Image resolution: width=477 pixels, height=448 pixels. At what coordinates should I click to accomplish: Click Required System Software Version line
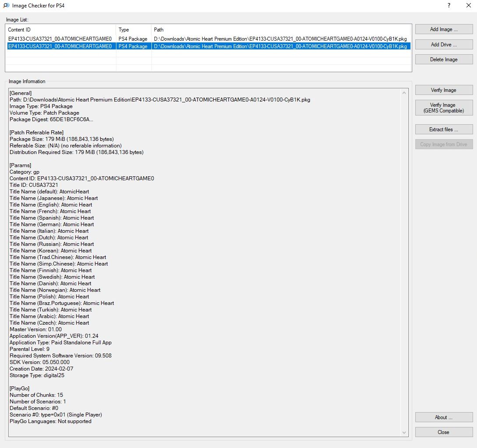click(x=60, y=356)
